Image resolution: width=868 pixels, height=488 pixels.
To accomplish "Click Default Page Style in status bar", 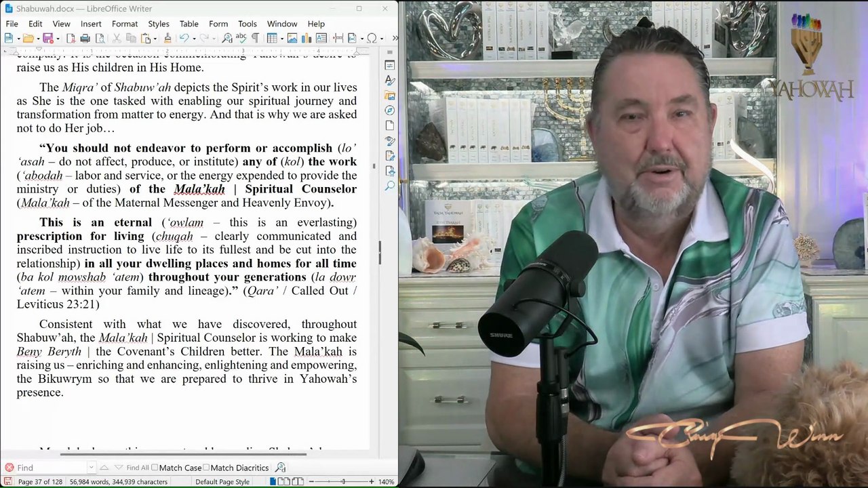I will pos(222,482).
